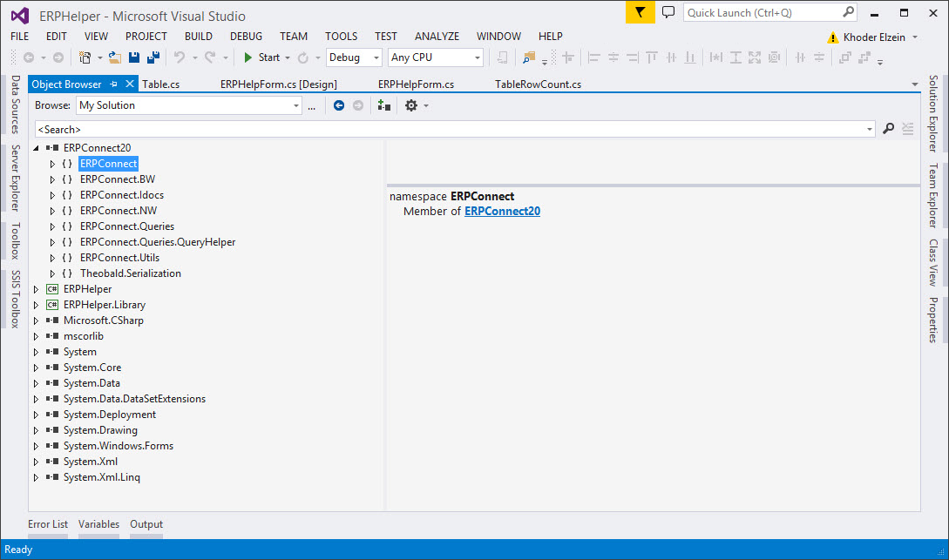The image size is (949, 560).
Task: Open the Browse My Solution dropdown
Action: click(x=295, y=106)
